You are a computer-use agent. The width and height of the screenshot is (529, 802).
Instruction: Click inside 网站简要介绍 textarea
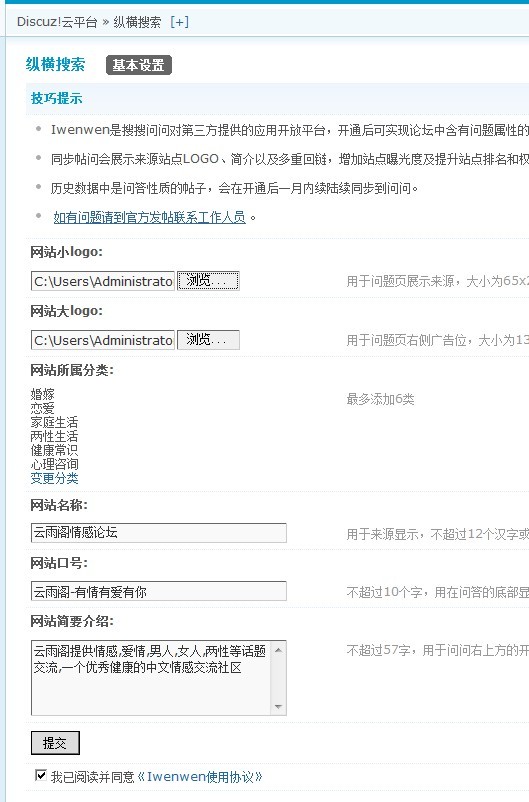[x=151, y=678]
